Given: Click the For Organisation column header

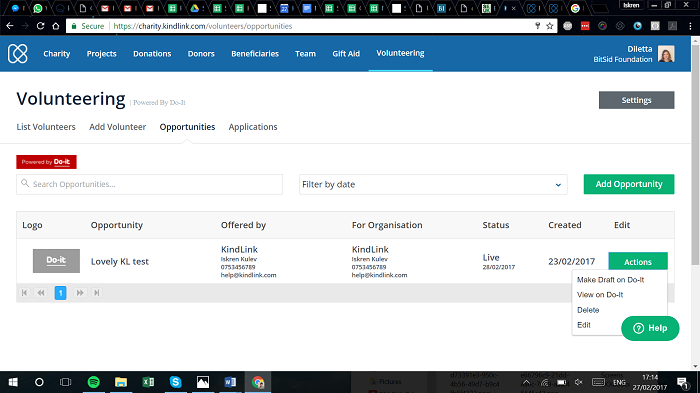Looking at the screenshot, I should [387, 225].
